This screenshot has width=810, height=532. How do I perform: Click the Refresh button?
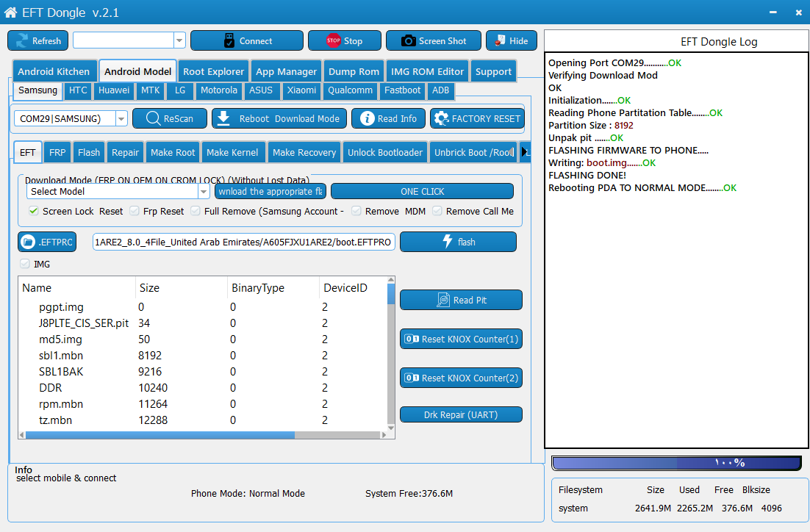(37, 41)
